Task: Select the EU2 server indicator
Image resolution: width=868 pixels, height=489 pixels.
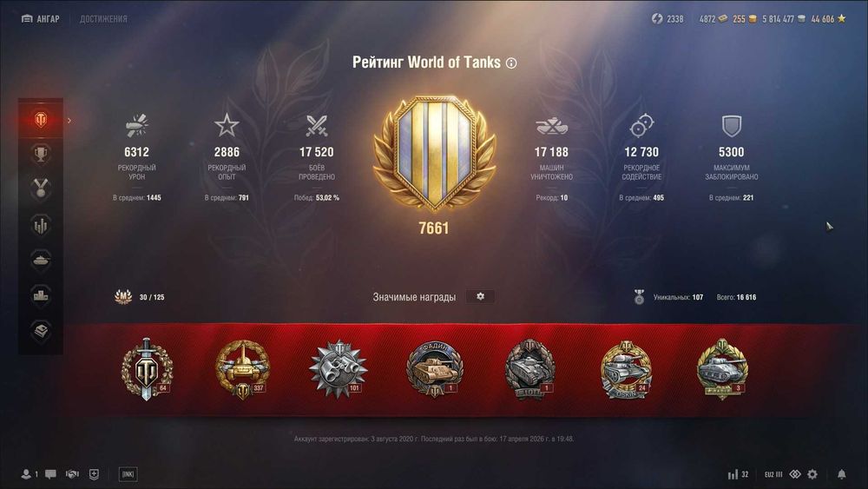Action: click(773, 474)
